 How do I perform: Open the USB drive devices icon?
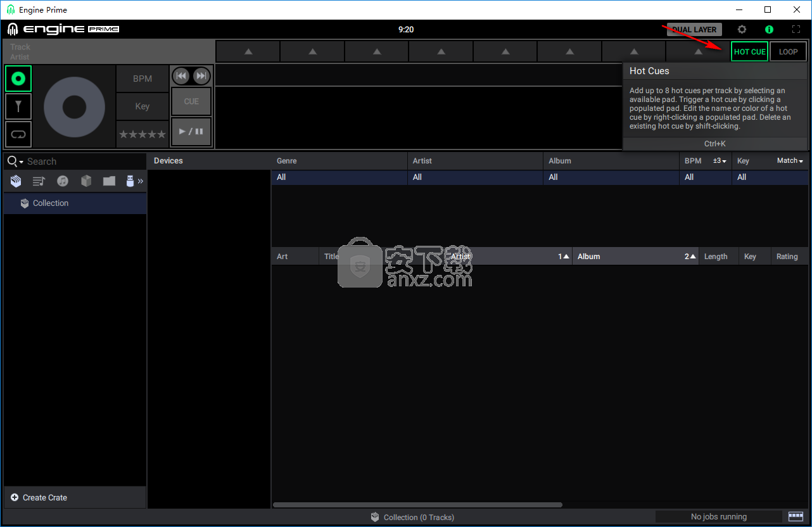130,181
